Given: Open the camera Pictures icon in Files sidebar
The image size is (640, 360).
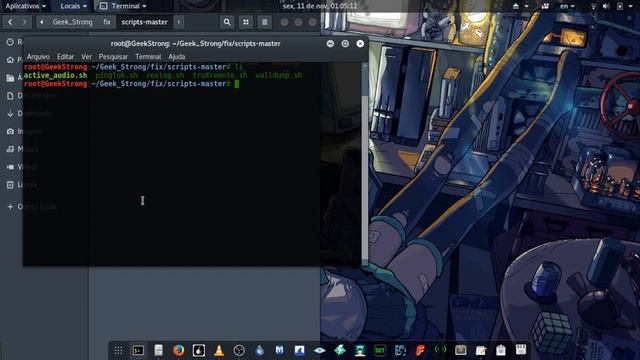Looking at the screenshot, I should click(10, 131).
